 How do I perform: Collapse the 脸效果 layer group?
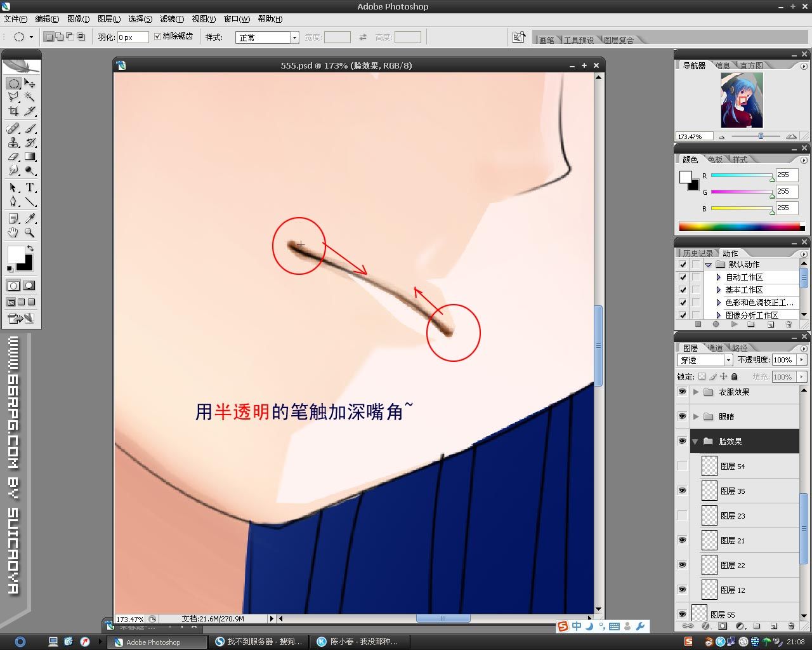coord(696,441)
